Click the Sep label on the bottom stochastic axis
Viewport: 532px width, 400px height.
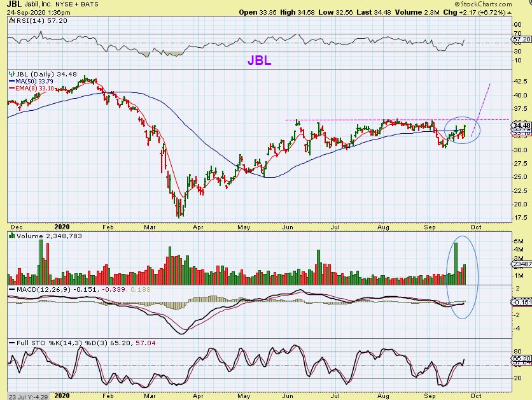pyautogui.click(x=430, y=396)
